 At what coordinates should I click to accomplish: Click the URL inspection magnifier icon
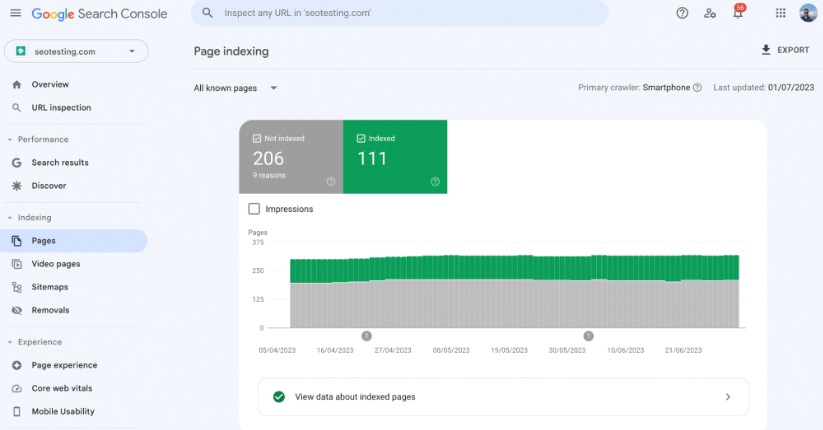click(x=17, y=108)
